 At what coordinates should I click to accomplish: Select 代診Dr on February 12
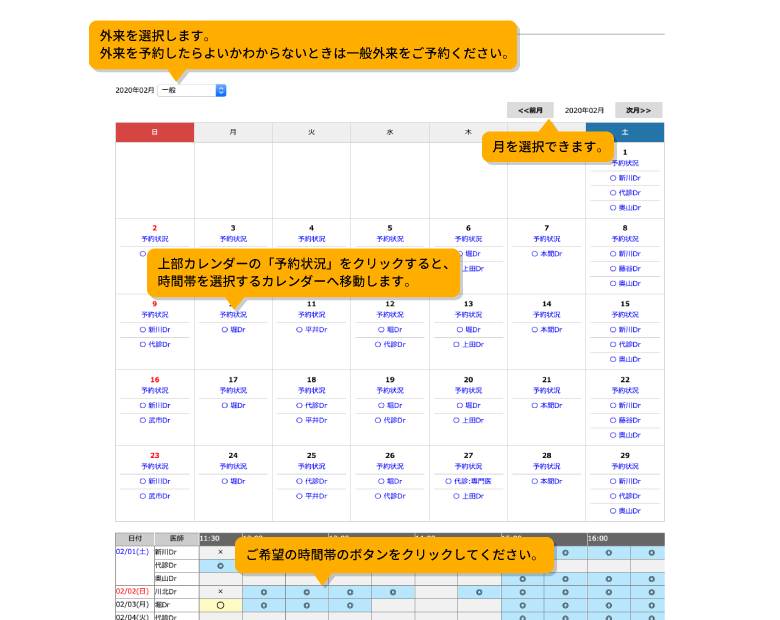390,344
